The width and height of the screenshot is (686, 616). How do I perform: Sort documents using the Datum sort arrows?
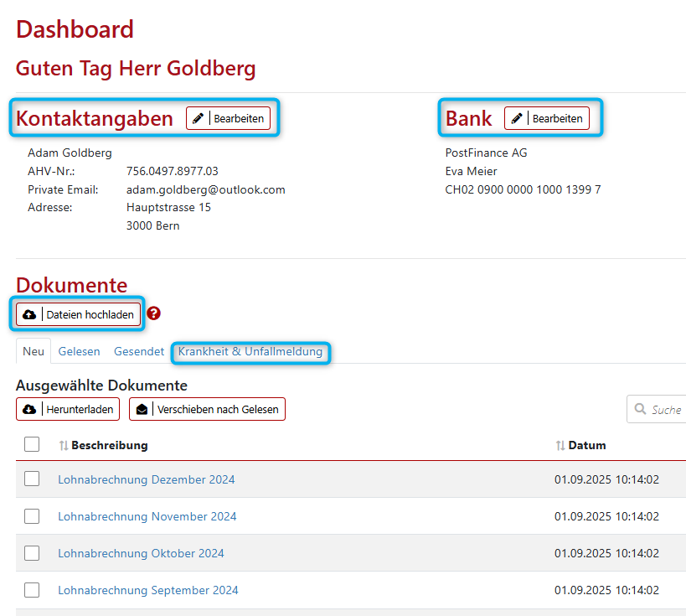coord(560,445)
